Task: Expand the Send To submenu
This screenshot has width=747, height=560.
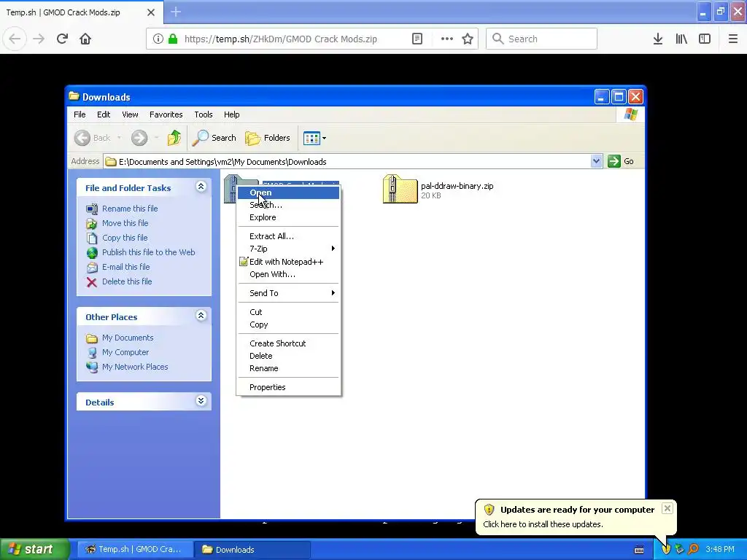Action: [x=288, y=293]
